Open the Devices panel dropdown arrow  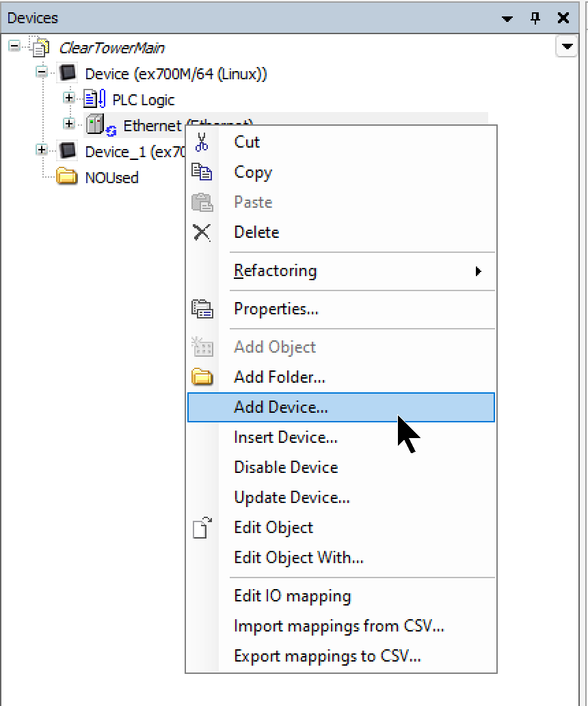click(x=507, y=18)
